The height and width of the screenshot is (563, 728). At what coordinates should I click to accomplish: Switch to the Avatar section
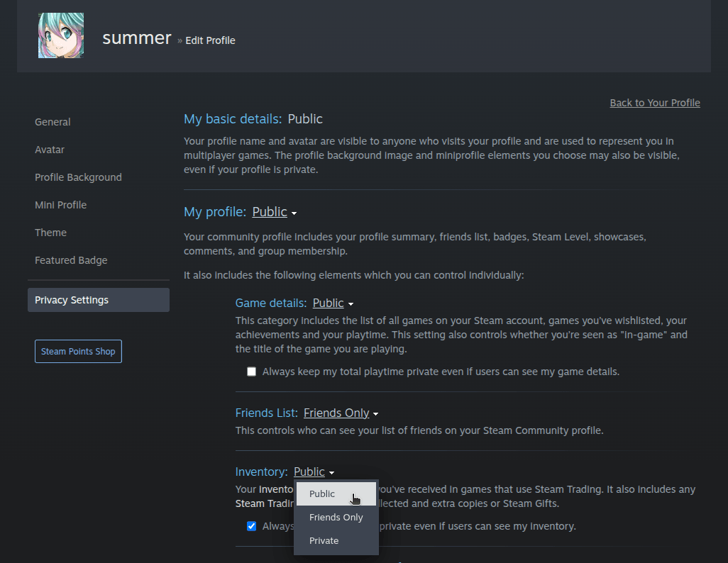click(49, 150)
